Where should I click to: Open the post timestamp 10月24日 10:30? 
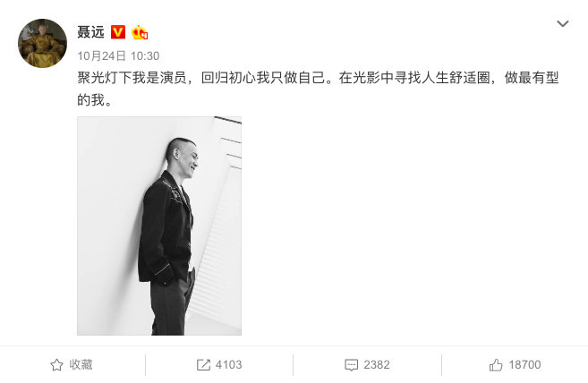click(x=118, y=55)
